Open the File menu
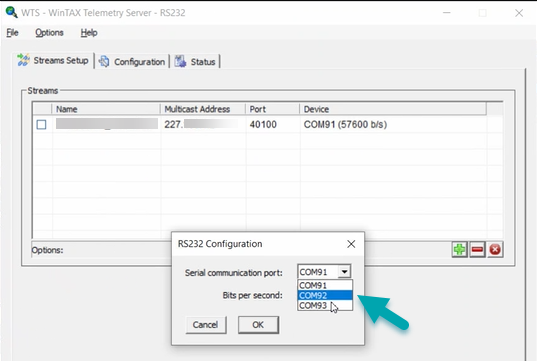Screen dimensions: 537x361 12,33
